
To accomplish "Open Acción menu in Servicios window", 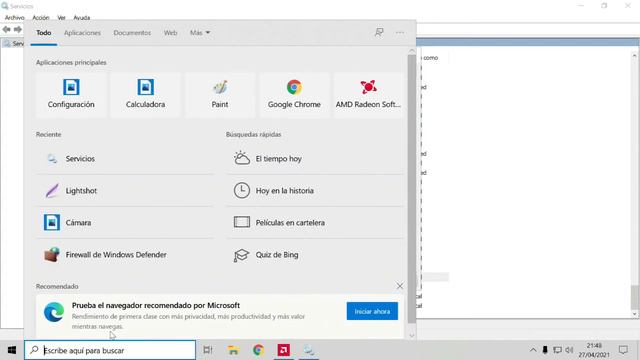I will (41, 18).
